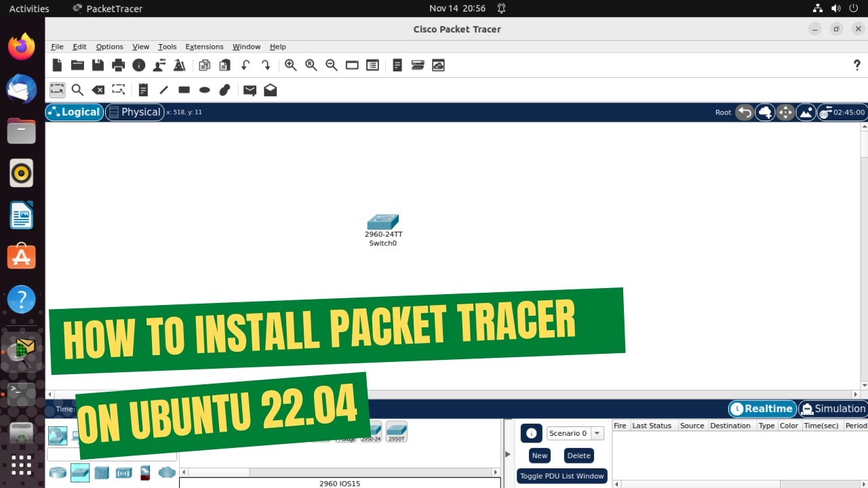
Task: Open the File menu
Action: tap(57, 47)
